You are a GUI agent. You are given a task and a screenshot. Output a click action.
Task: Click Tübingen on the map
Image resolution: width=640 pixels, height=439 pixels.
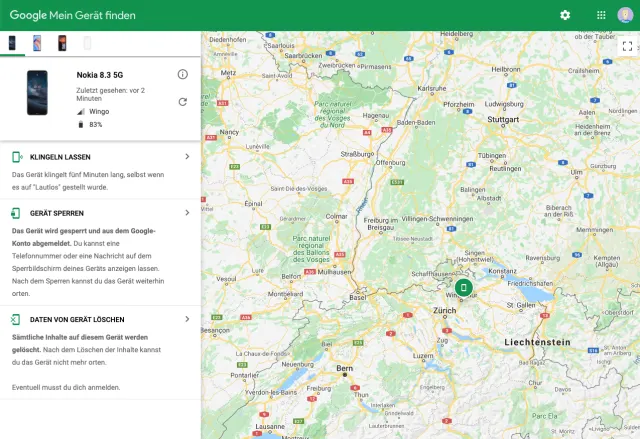coord(492,156)
